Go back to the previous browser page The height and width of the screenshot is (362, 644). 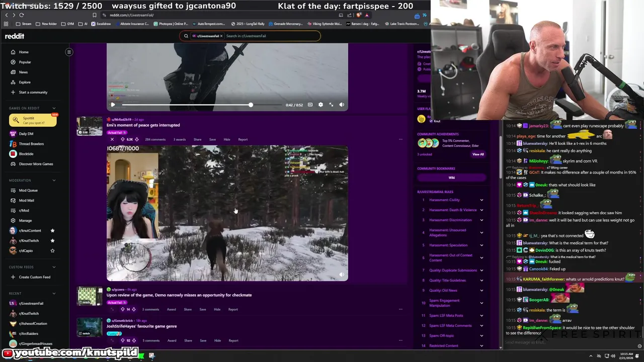click(x=6, y=15)
